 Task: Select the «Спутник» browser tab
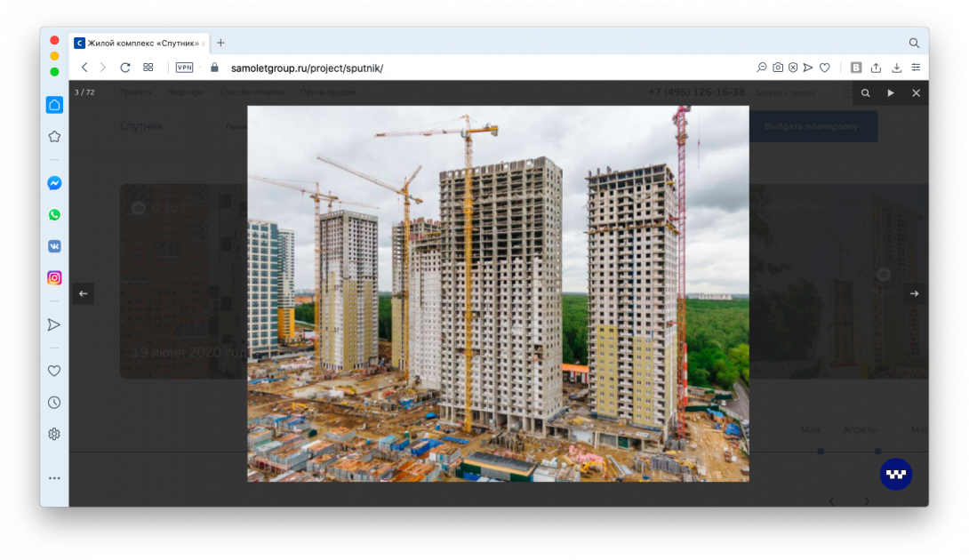point(140,43)
